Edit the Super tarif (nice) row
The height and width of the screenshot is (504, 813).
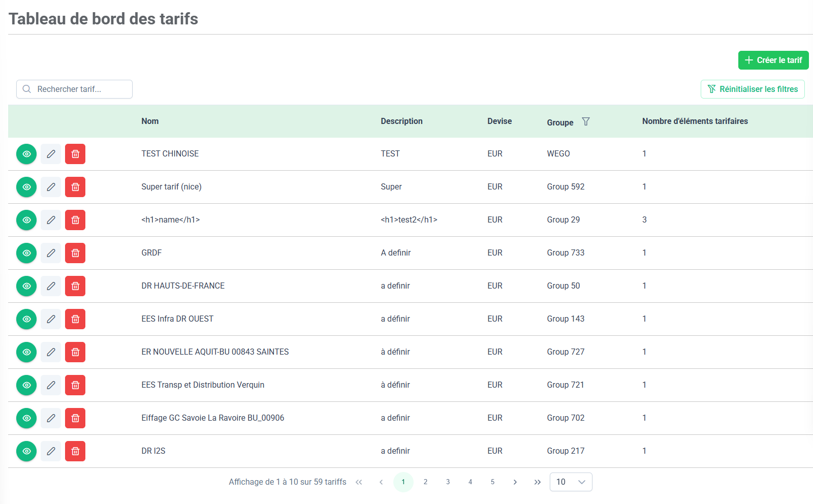pyautogui.click(x=51, y=187)
